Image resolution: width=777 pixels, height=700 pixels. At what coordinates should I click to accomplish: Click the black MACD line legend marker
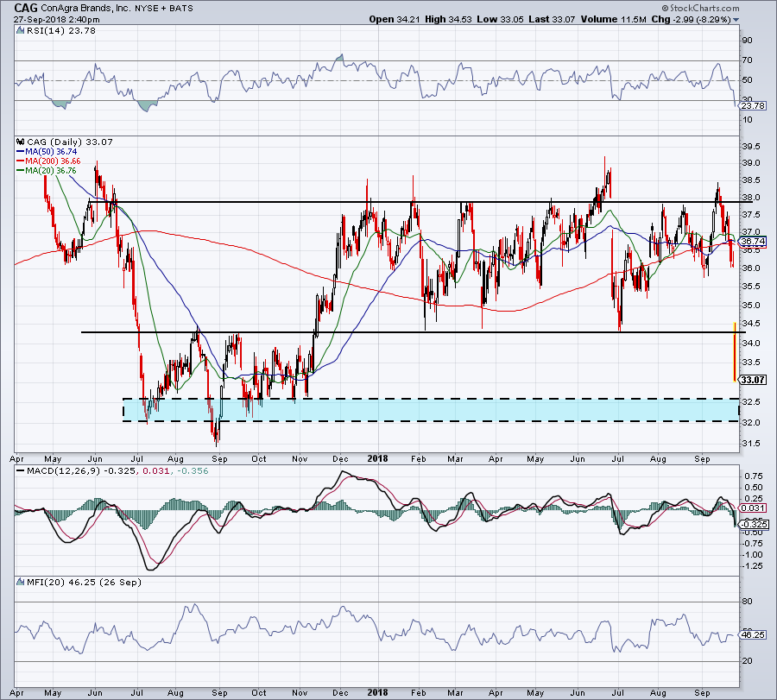20,470
